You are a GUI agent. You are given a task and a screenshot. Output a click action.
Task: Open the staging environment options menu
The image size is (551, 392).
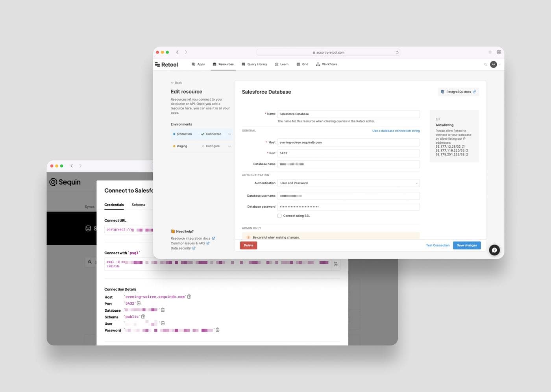pyautogui.click(x=229, y=146)
